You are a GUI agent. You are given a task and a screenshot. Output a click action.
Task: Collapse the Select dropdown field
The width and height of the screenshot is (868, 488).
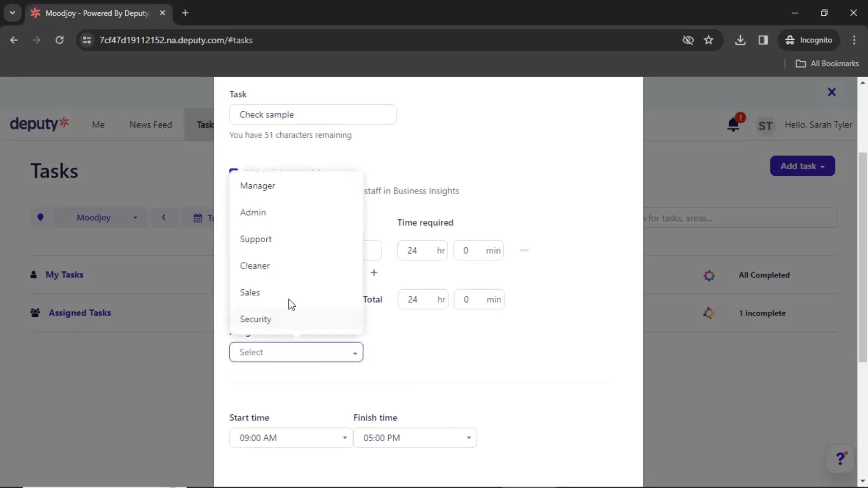pos(296,352)
